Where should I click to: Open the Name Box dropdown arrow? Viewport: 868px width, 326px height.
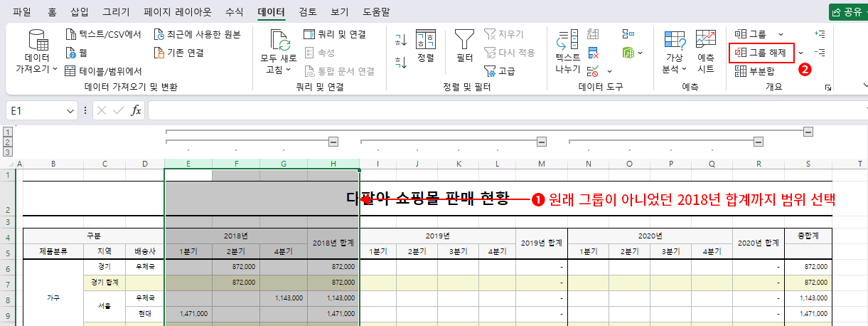coord(70,111)
